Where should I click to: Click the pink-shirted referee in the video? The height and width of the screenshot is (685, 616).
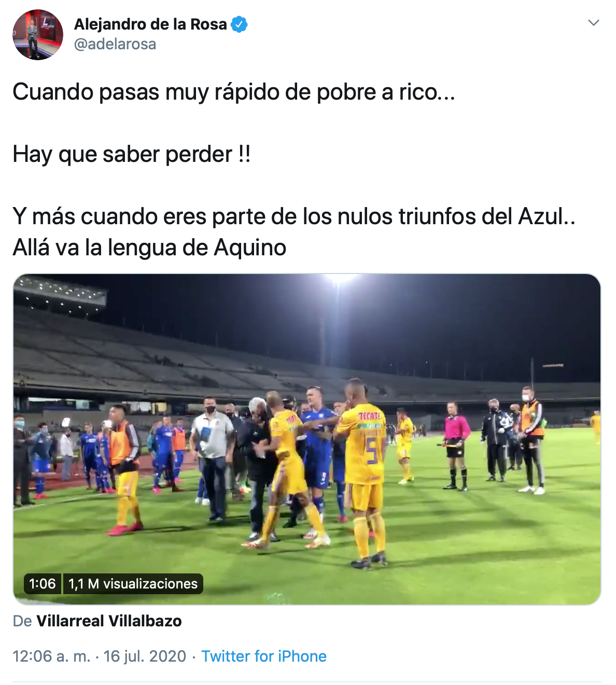[456, 446]
